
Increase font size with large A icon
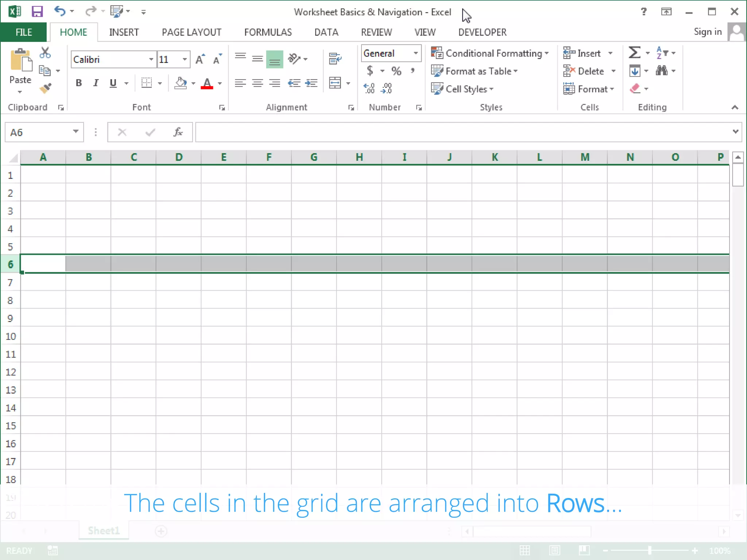click(200, 59)
